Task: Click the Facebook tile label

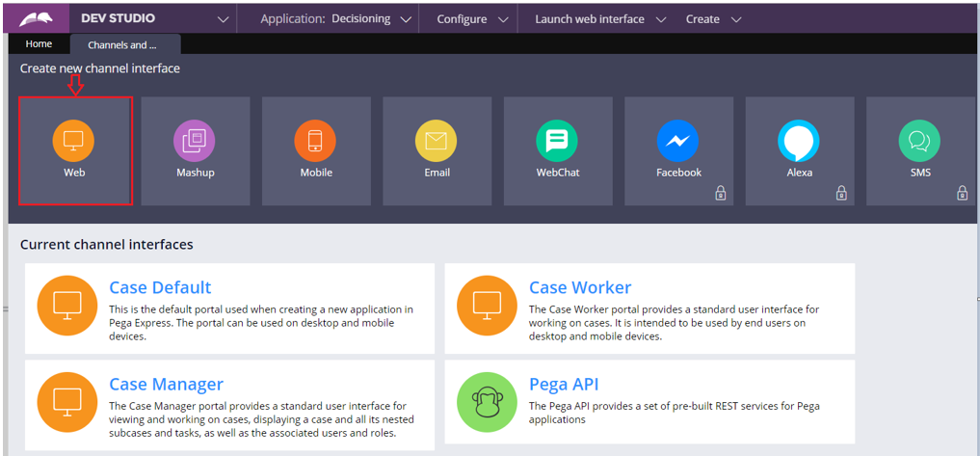Action: (678, 173)
